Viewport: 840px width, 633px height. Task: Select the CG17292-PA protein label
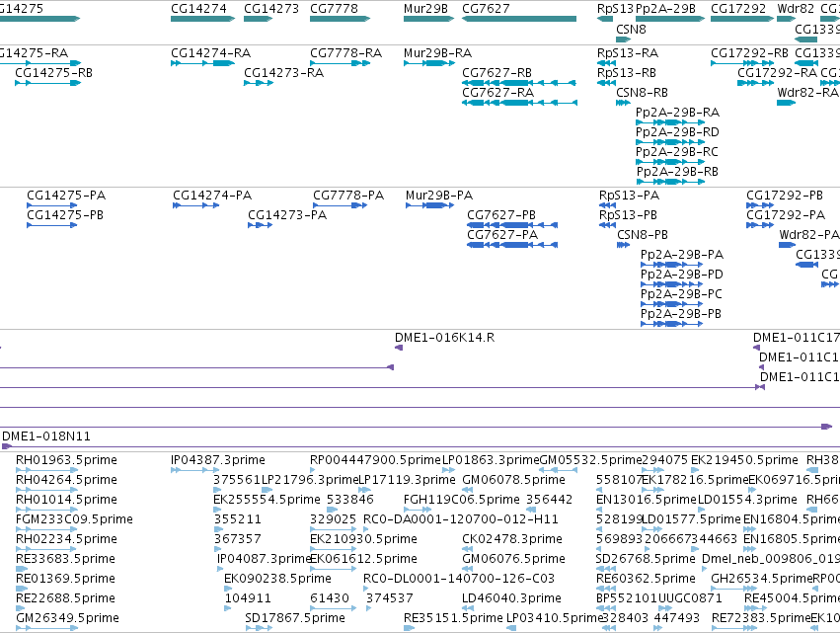tap(786, 215)
